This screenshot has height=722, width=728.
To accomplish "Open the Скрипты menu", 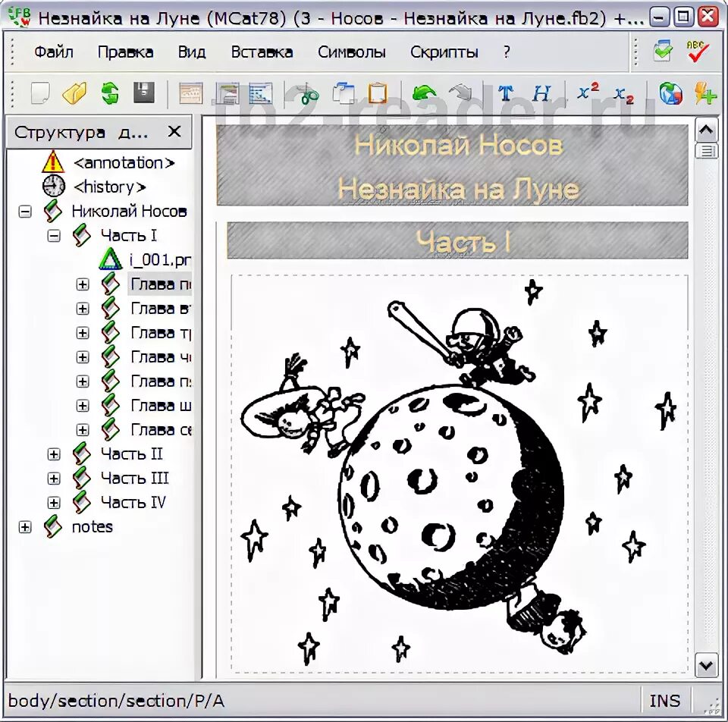I will (x=444, y=52).
